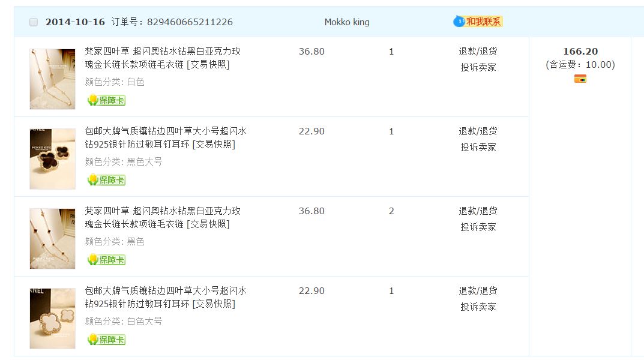Image resolution: width=644 pixels, height=360 pixels.
Task: Click 保障卡 badge for the 白色大号 earrings
Action: pos(106,340)
